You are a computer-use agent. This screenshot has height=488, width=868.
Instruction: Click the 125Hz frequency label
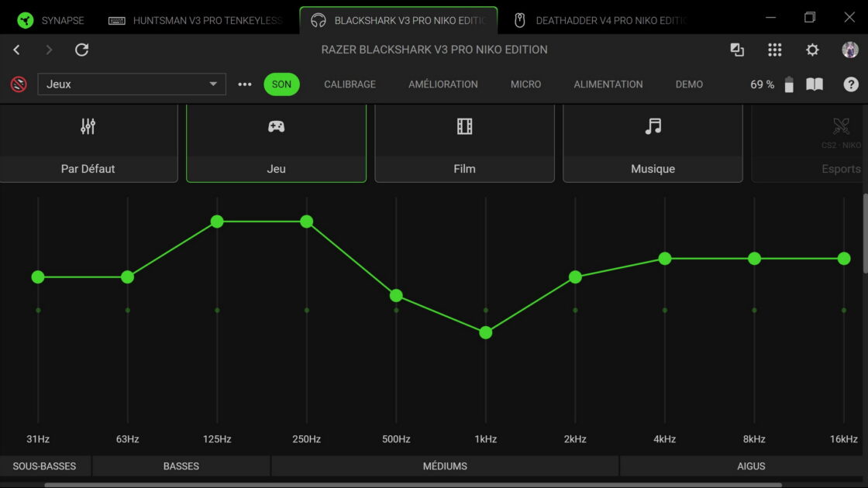pos(217,439)
